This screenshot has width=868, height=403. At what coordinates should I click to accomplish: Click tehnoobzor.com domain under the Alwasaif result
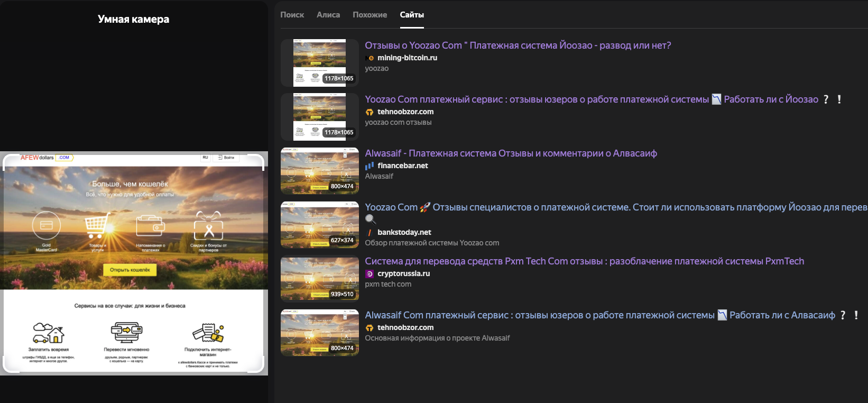tap(405, 328)
